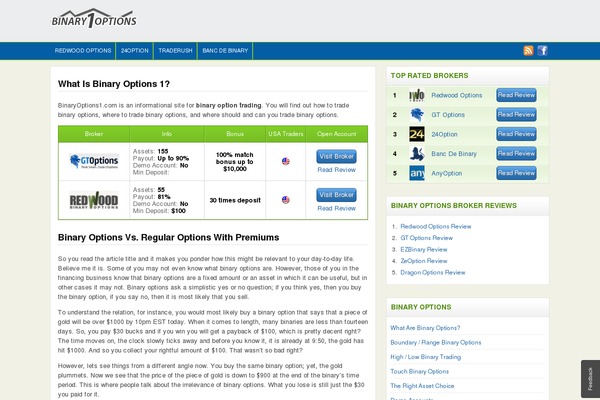The image size is (600, 400).
Task: Click the Top Rated Brokers heading
Action: (x=429, y=76)
